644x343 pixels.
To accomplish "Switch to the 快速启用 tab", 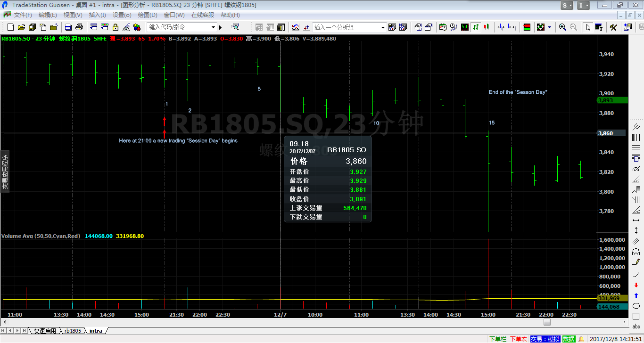I will click(45, 331).
